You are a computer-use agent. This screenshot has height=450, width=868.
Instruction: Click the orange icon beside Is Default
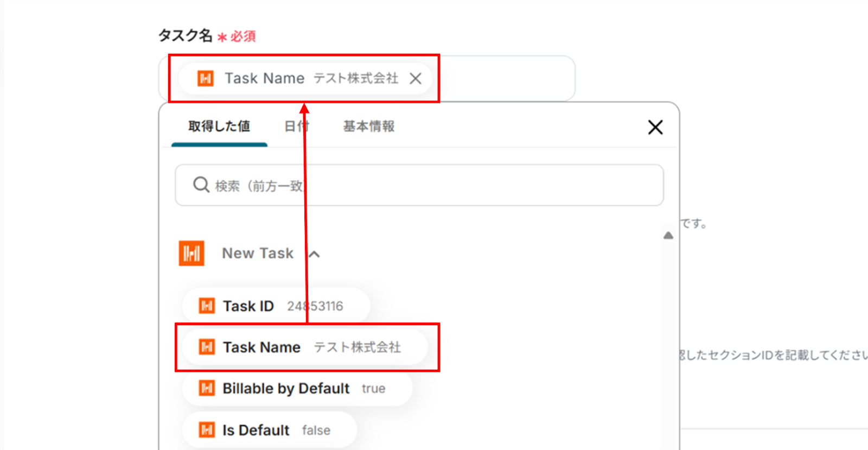pos(207,430)
